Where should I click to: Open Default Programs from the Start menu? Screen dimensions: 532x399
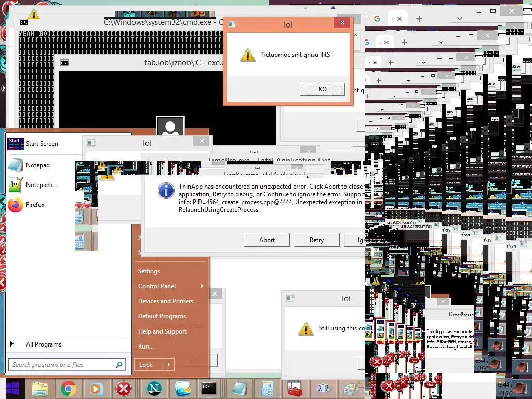(x=162, y=316)
